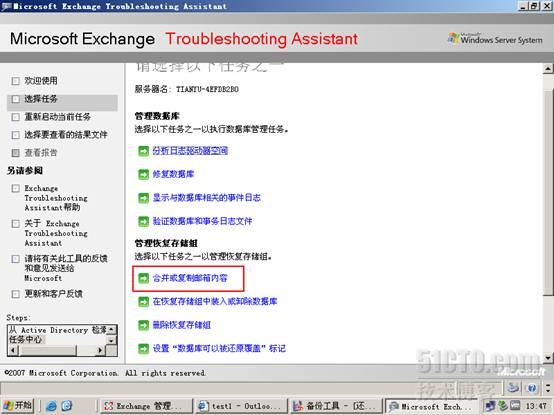554x415 pixels.
Task: Click green arrow icon beside 分析日志驱动器空间
Action: pyautogui.click(x=143, y=151)
